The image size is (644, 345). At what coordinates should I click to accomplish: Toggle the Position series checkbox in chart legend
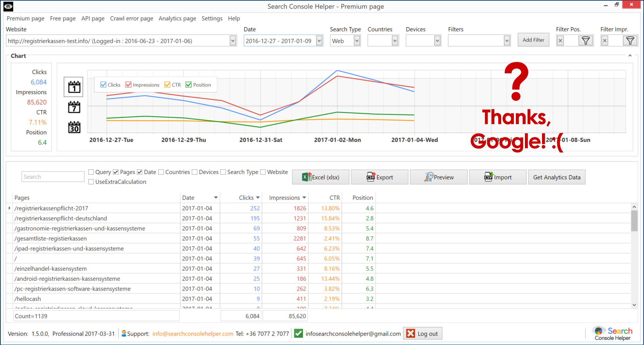tap(189, 84)
